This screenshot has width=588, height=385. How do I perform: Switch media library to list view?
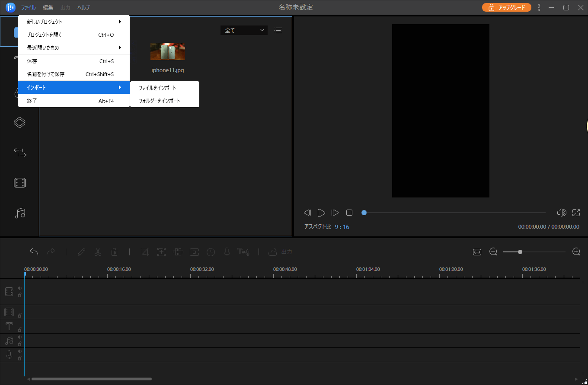tap(278, 30)
